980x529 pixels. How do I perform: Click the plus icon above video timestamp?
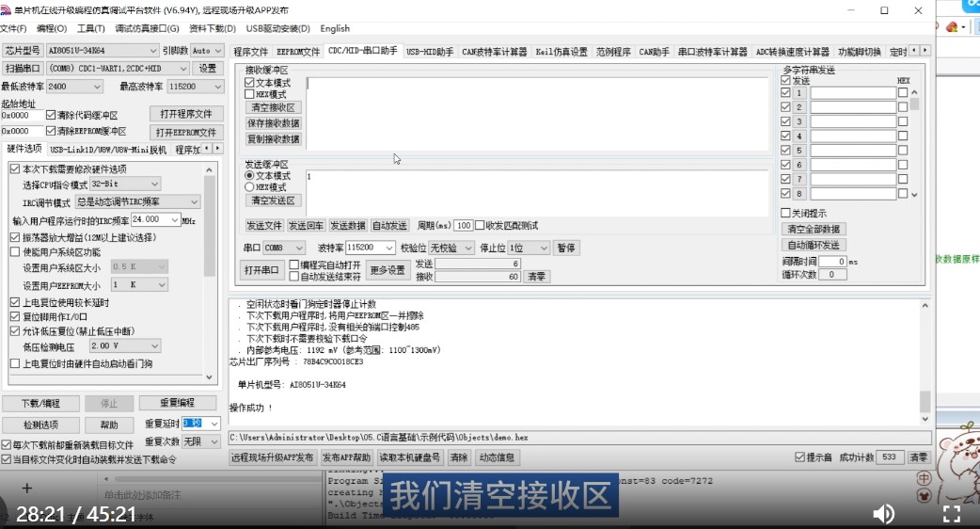coord(27,488)
